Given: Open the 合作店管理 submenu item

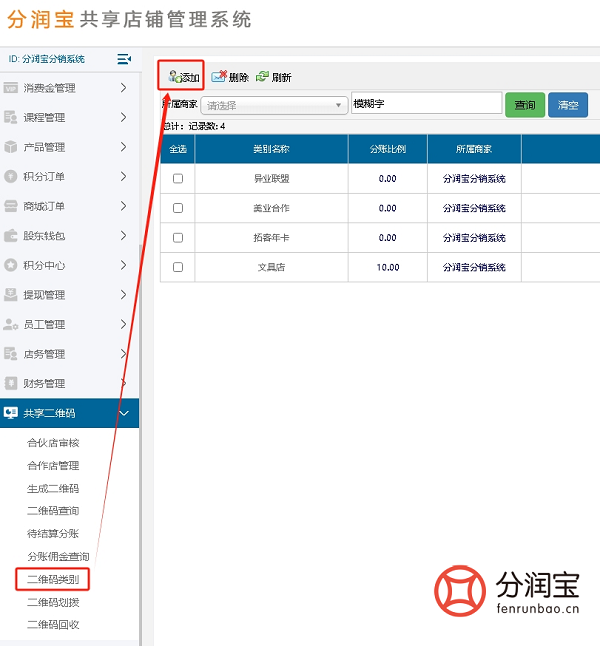Looking at the screenshot, I should coord(53,466).
